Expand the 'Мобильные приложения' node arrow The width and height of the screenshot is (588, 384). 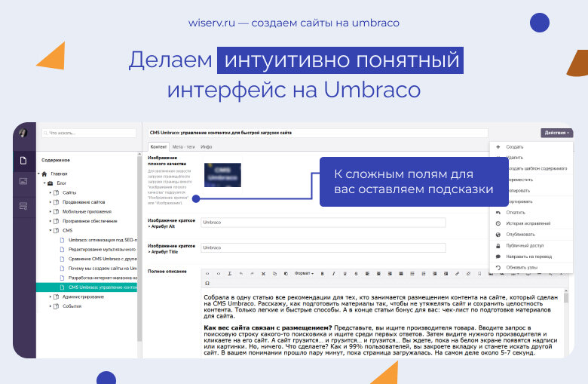[51, 212]
